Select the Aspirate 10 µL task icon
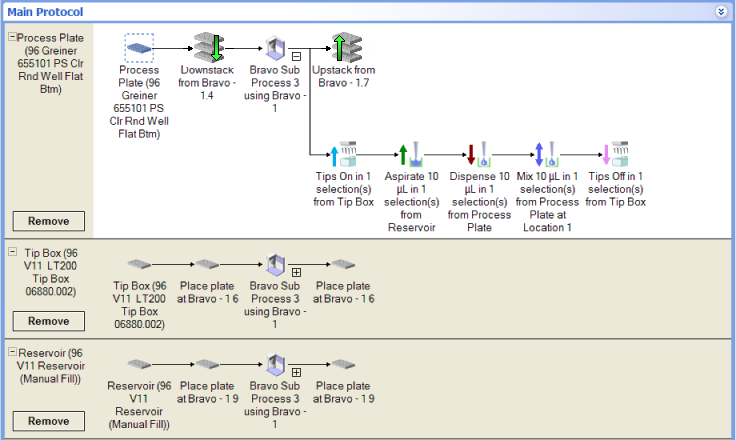Image resolution: width=736 pixels, height=440 pixels. tap(411, 153)
